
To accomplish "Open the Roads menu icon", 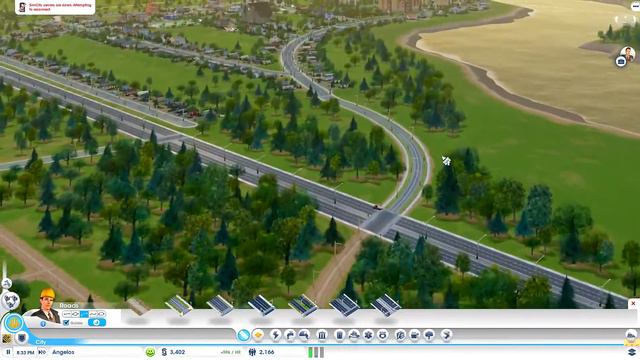I will click(x=244, y=335).
